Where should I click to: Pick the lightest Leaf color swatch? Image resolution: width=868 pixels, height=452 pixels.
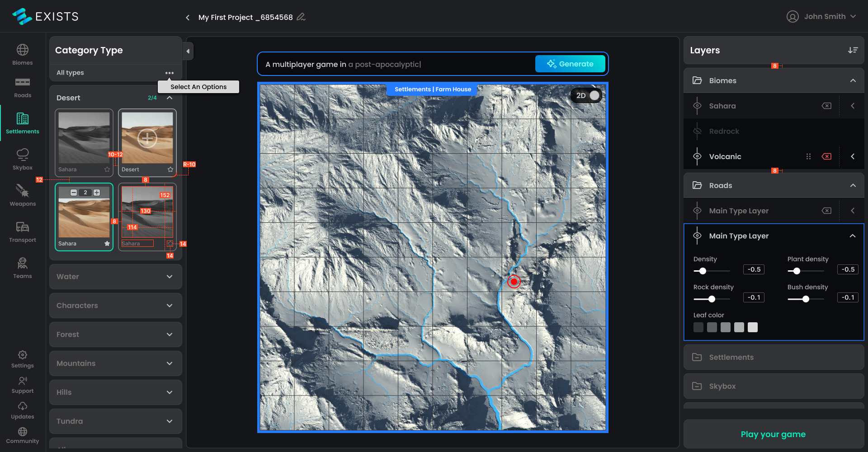click(x=753, y=327)
